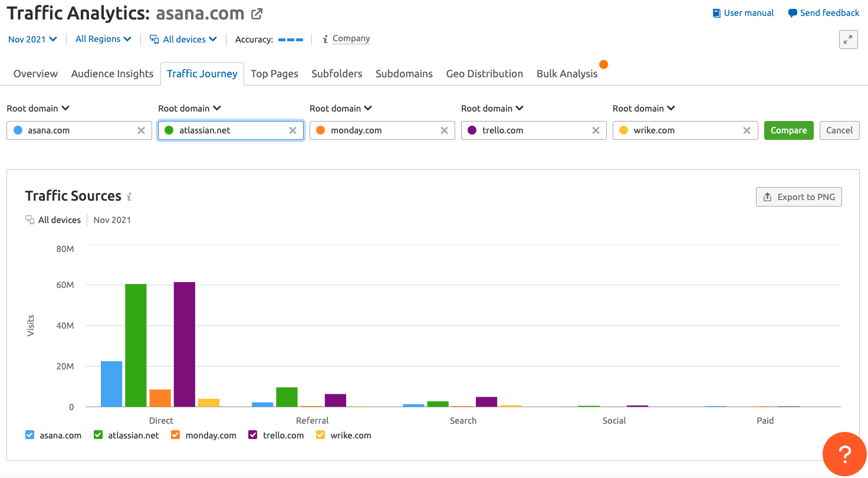Image resolution: width=868 pixels, height=478 pixels.
Task: Click the Paid axis label
Action: 765,421
